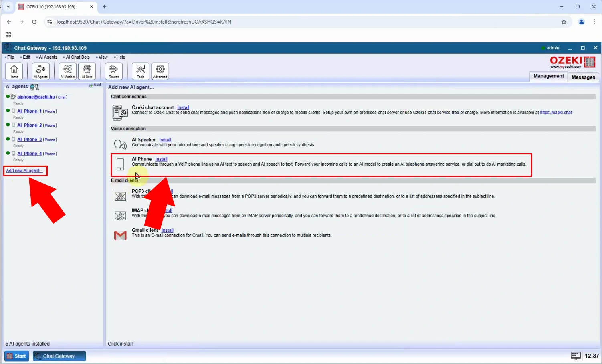Click the admin user label
This screenshot has height=364, width=602.
click(x=553, y=48)
